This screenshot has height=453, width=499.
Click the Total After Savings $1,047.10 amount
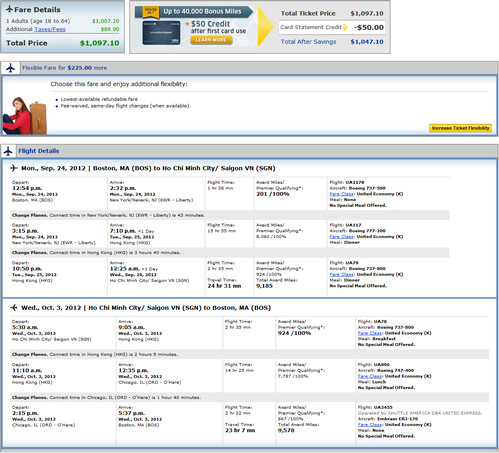pyautogui.click(x=367, y=42)
